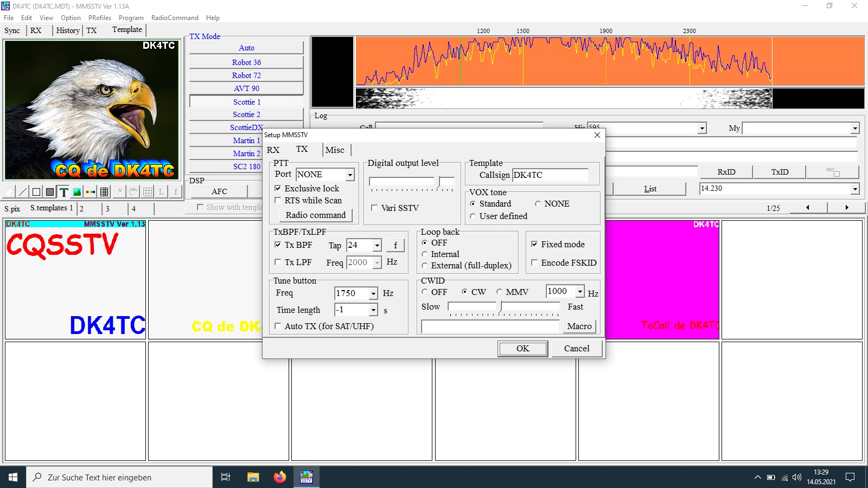This screenshot has height=488, width=868.
Task: Open notification center icon
Action: pyautogui.click(x=850, y=477)
